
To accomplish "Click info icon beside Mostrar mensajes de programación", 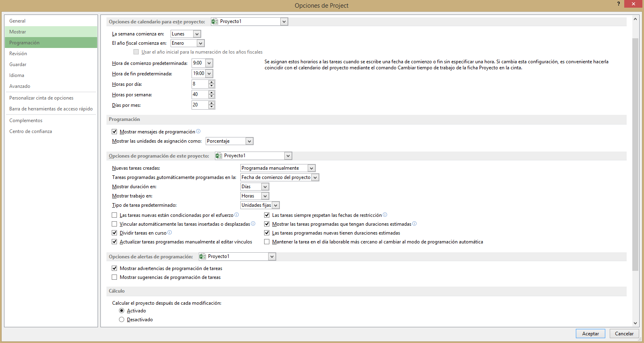I will pos(198,131).
